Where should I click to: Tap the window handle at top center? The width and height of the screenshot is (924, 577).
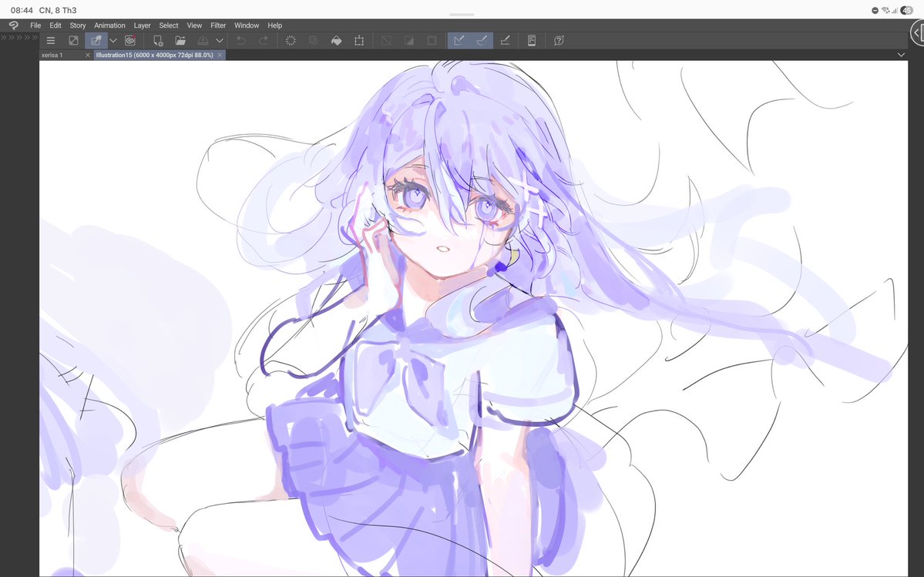point(462,15)
